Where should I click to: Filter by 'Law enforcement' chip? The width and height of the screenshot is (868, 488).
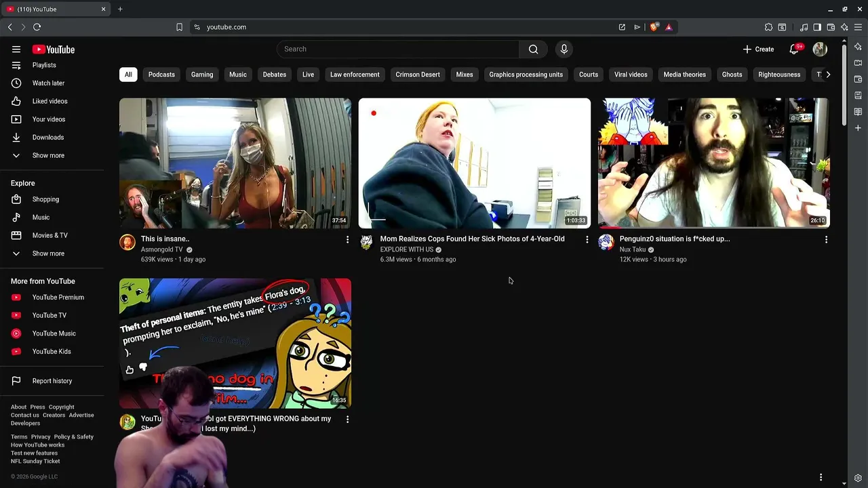tap(355, 75)
